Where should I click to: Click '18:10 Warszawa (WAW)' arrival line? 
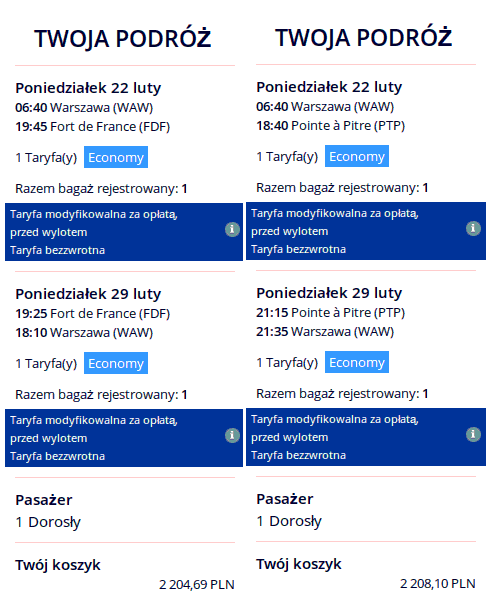pyautogui.click(x=84, y=333)
